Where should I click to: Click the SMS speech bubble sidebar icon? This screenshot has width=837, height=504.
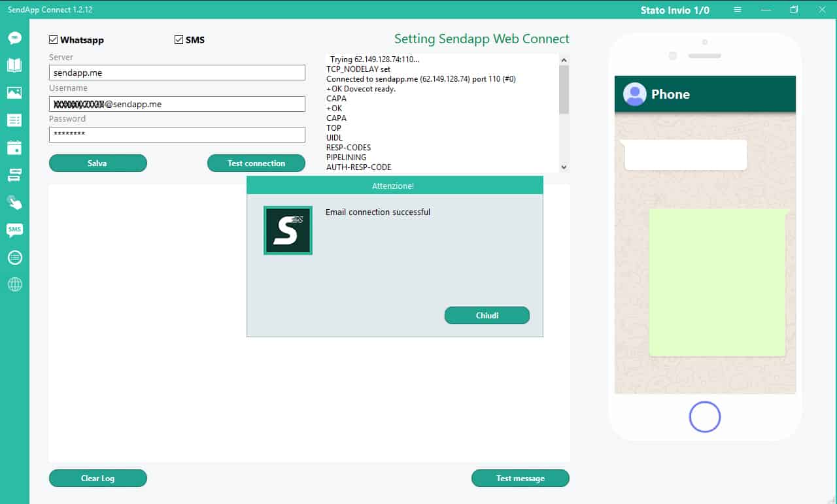pyautogui.click(x=14, y=229)
